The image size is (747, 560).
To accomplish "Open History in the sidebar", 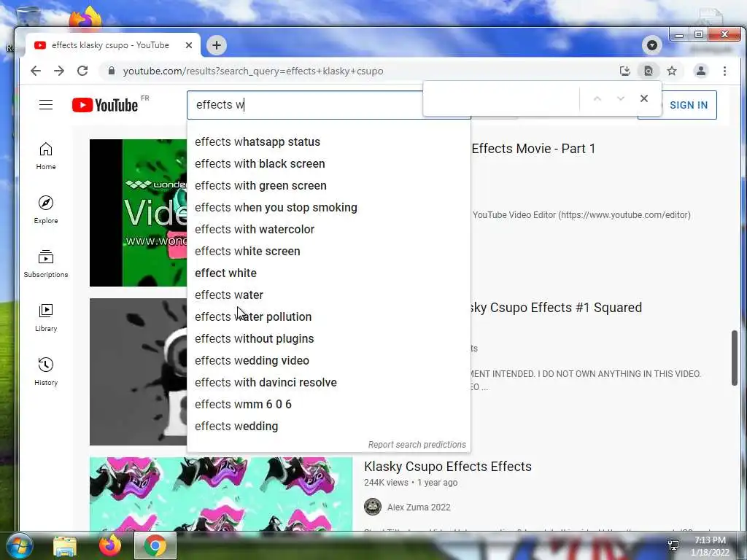I will click(46, 371).
